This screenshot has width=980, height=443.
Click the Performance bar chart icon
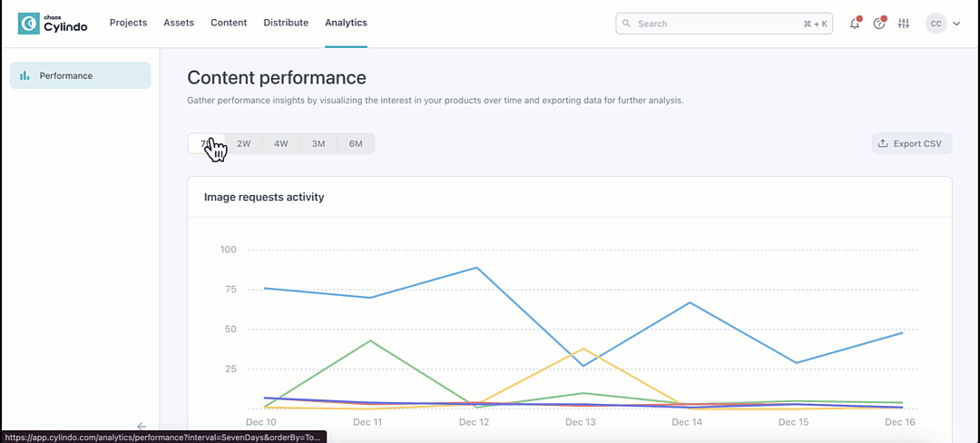click(25, 76)
